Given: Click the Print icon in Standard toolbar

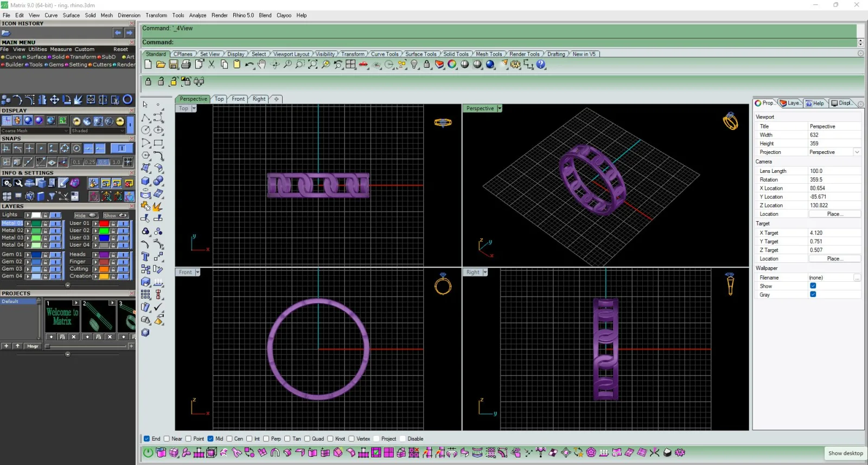Looking at the screenshot, I should [186, 64].
